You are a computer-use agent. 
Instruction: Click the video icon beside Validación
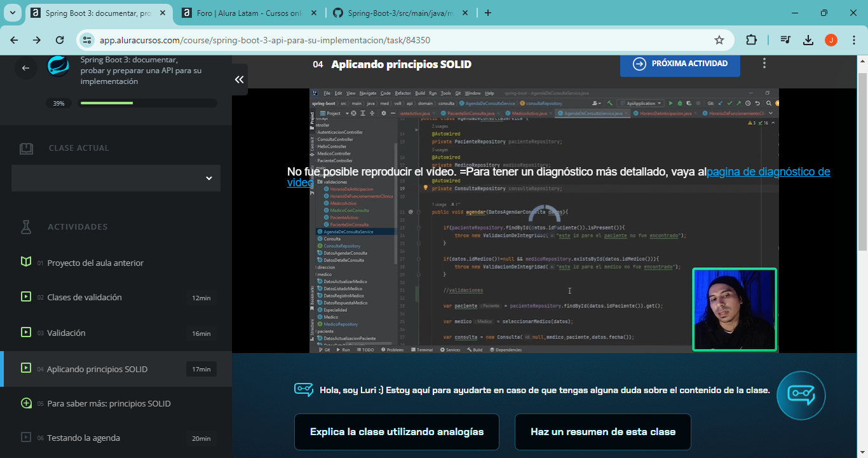coord(26,332)
